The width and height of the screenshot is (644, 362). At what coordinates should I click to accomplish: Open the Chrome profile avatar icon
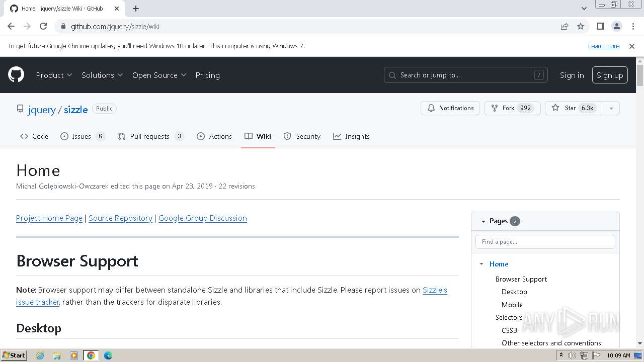pyautogui.click(x=616, y=26)
